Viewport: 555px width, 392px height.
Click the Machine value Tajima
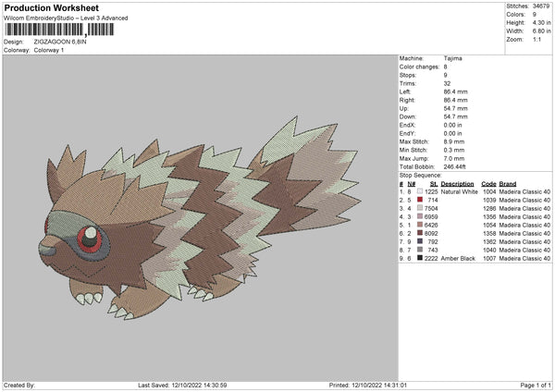[452, 58]
